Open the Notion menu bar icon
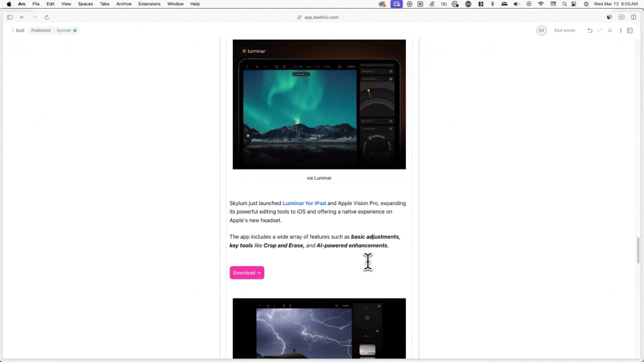644x362 pixels. click(421, 4)
